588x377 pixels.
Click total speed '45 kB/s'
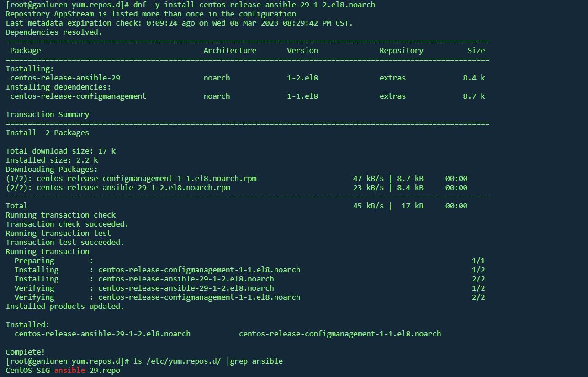tap(368, 206)
